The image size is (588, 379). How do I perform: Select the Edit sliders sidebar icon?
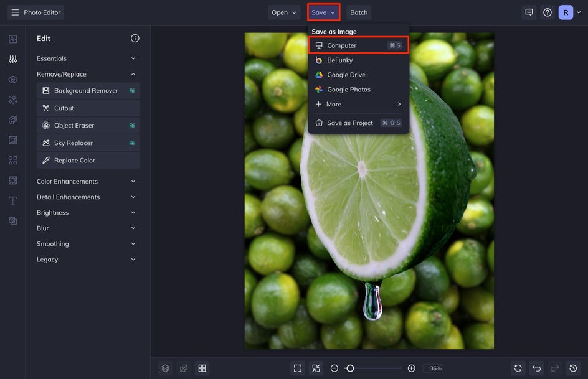tap(12, 59)
